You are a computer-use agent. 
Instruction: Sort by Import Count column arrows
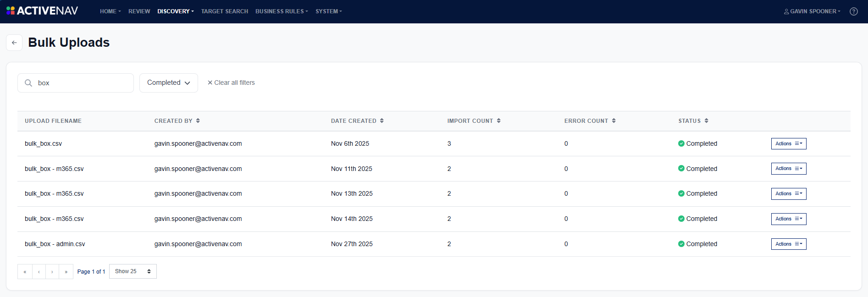pyautogui.click(x=498, y=121)
